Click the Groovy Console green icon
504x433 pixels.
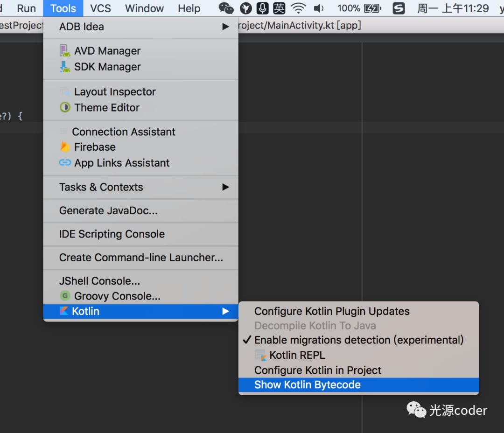tap(64, 295)
